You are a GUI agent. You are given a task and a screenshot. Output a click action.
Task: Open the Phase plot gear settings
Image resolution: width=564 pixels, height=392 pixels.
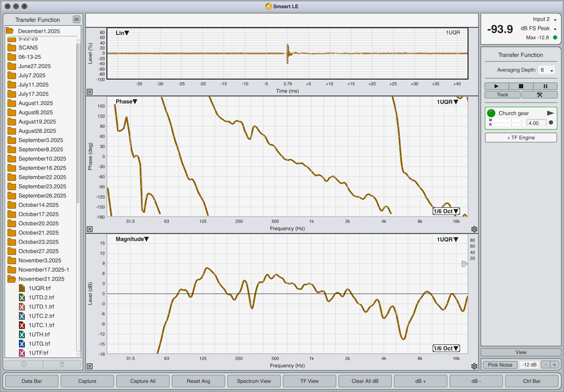[474, 229]
